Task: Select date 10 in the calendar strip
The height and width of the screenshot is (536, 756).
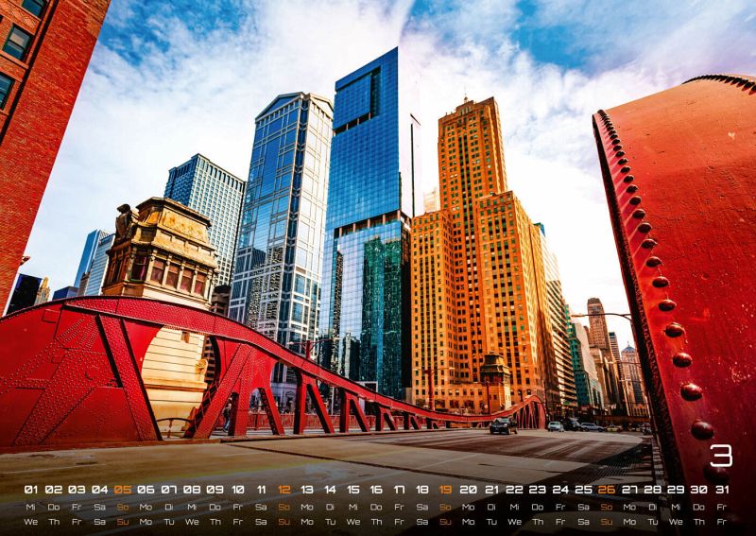Action: tap(238, 490)
